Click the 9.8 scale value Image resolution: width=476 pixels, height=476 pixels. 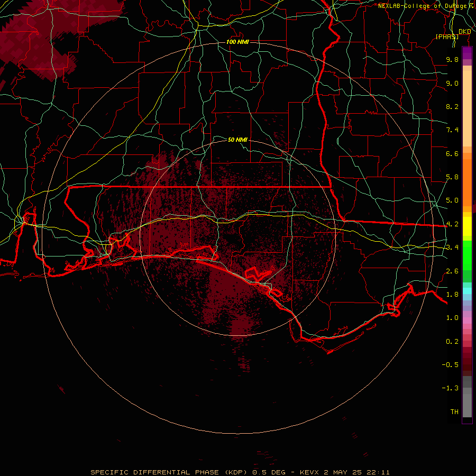tap(452, 59)
